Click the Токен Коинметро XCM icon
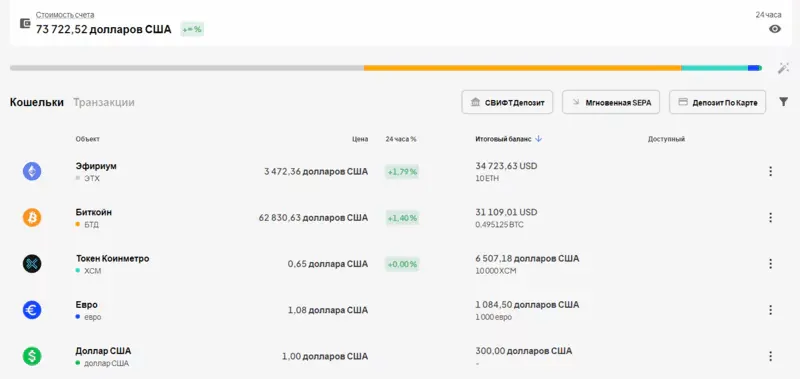Image resolution: width=800 pixels, height=379 pixels. [x=32, y=264]
